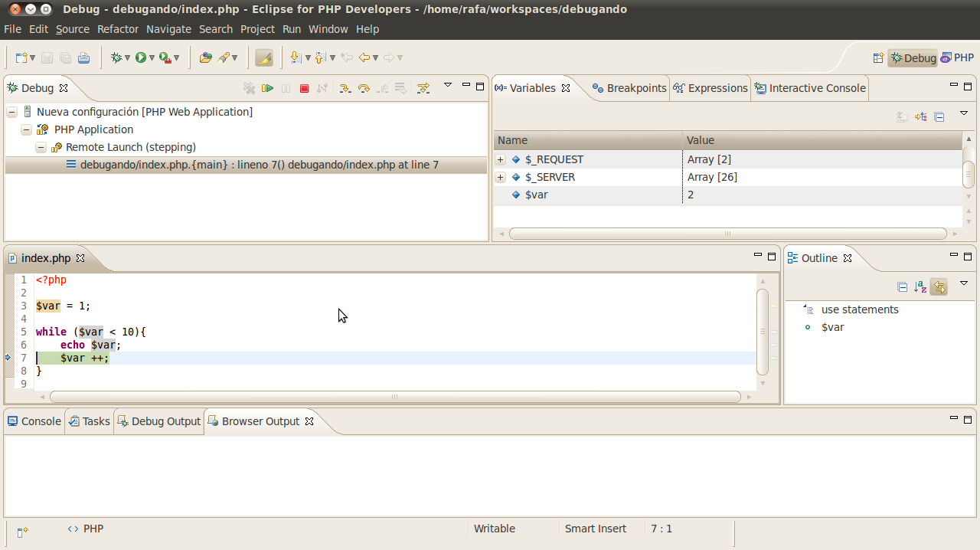Select the index.php stack frame line
This screenshot has height=550, width=980.
pos(259,165)
